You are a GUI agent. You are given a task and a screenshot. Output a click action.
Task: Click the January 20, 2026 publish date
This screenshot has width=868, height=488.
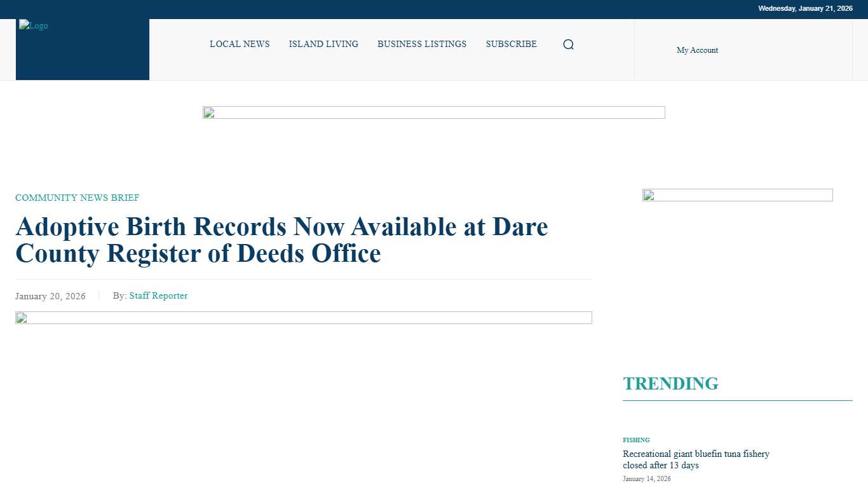click(x=50, y=296)
